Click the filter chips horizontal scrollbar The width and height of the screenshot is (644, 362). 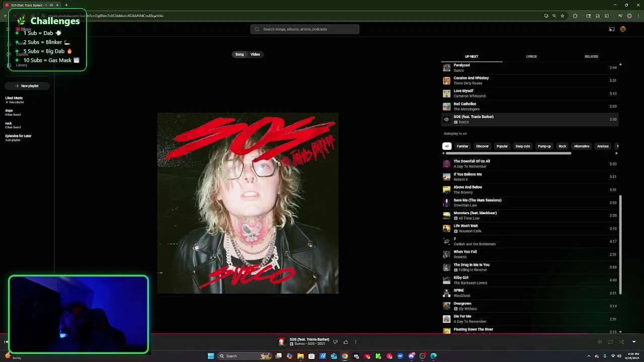tap(508, 153)
